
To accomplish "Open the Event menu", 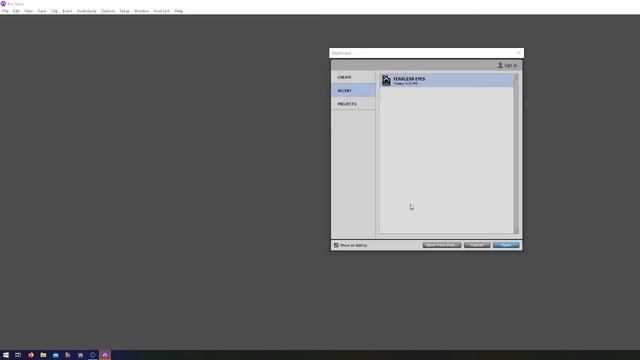I will [x=67, y=11].
